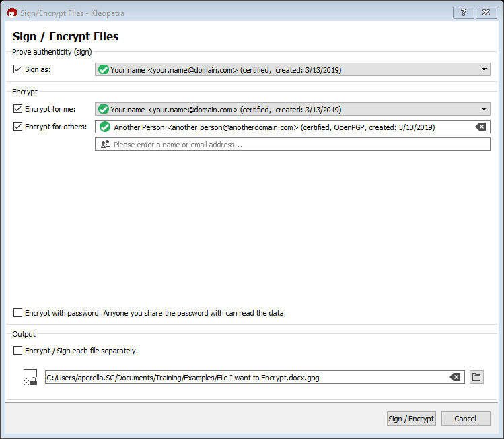504x439 pixels.
Task: Enable Encrypt / Sign each file separately
Action: click(18, 350)
